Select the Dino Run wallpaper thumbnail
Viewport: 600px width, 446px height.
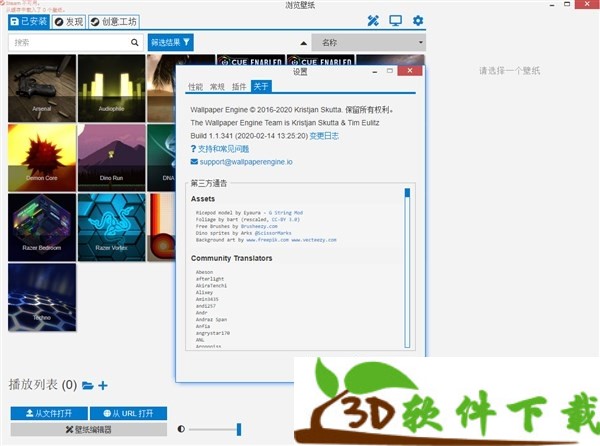(112, 158)
